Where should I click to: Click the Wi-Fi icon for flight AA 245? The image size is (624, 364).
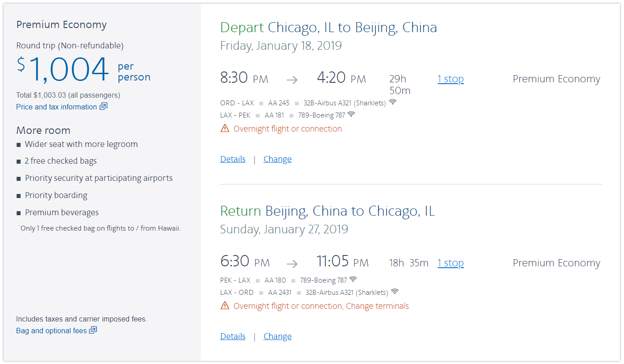coord(393,102)
